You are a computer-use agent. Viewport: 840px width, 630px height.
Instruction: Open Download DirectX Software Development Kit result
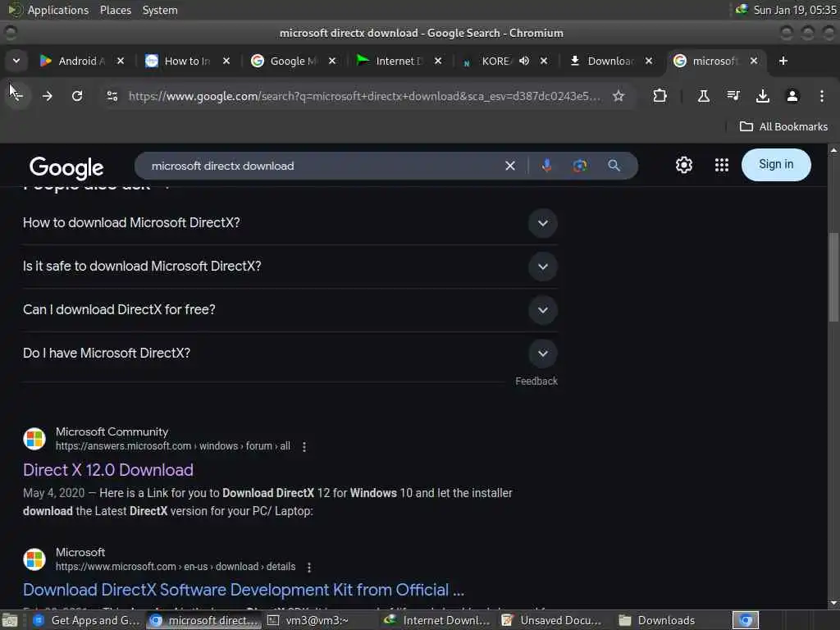click(244, 590)
